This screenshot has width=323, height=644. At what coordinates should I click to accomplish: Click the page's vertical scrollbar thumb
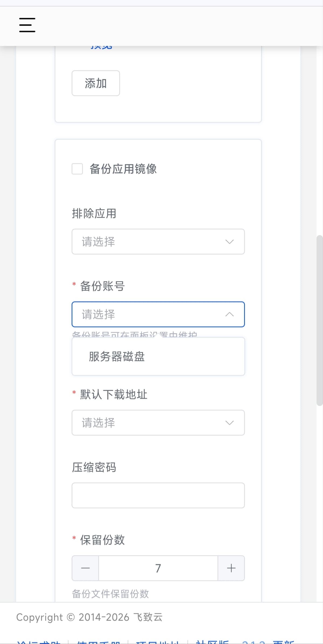(x=320, y=321)
